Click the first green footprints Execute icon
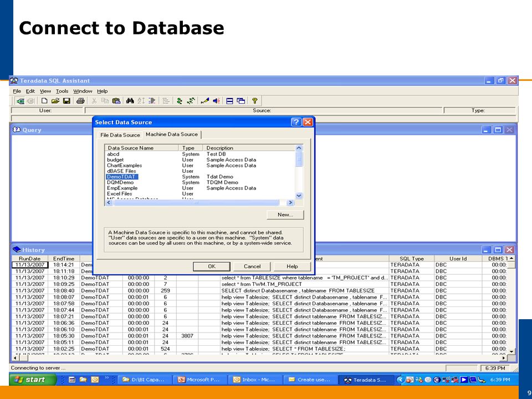The height and width of the screenshot is (399, 532). pos(180,101)
